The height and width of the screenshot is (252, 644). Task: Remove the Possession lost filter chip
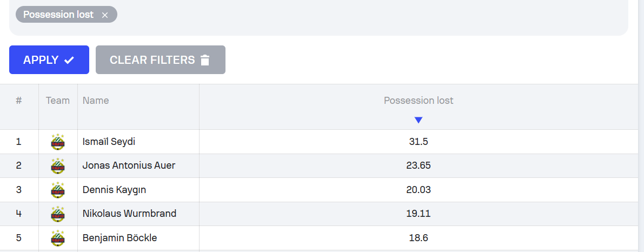(x=105, y=15)
